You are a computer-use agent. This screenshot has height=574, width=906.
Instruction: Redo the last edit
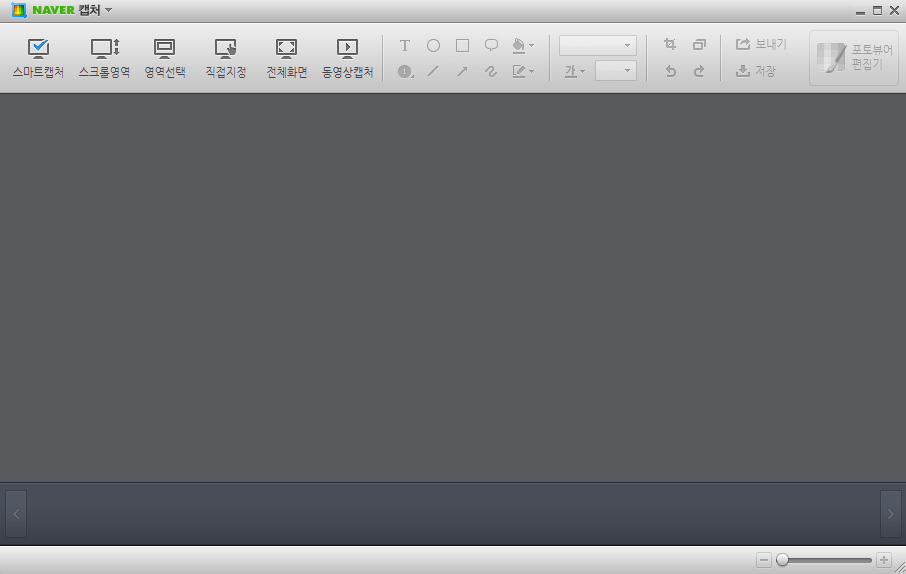coord(699,71)
